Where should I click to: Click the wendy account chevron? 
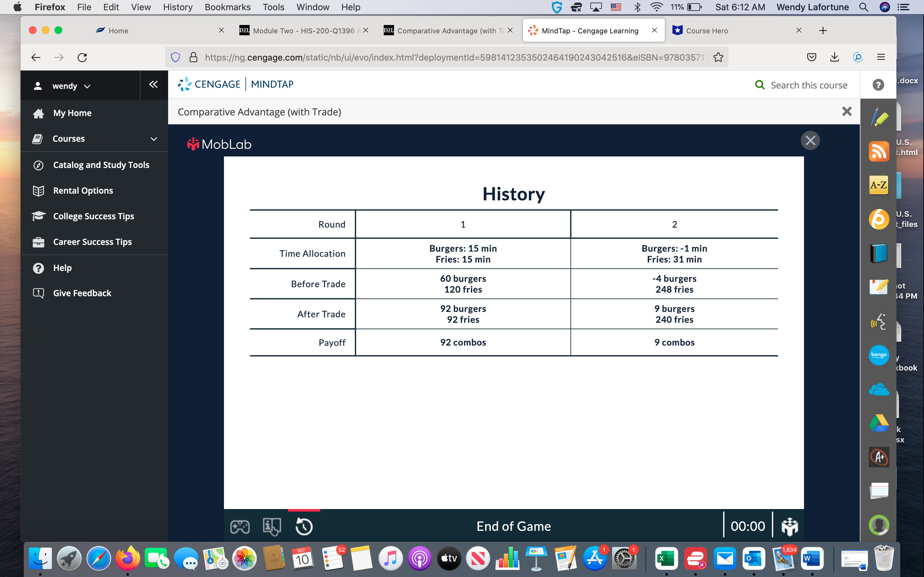(87, 86)
